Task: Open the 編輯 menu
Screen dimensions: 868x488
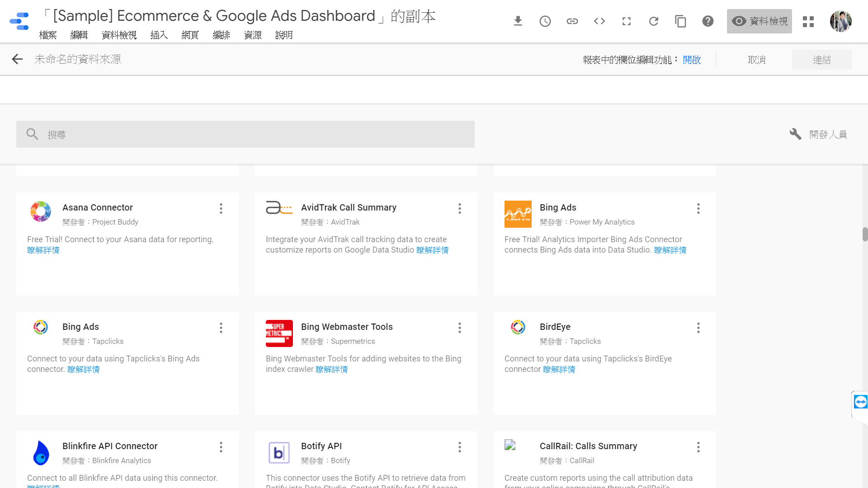Action: tap(79, 35)
